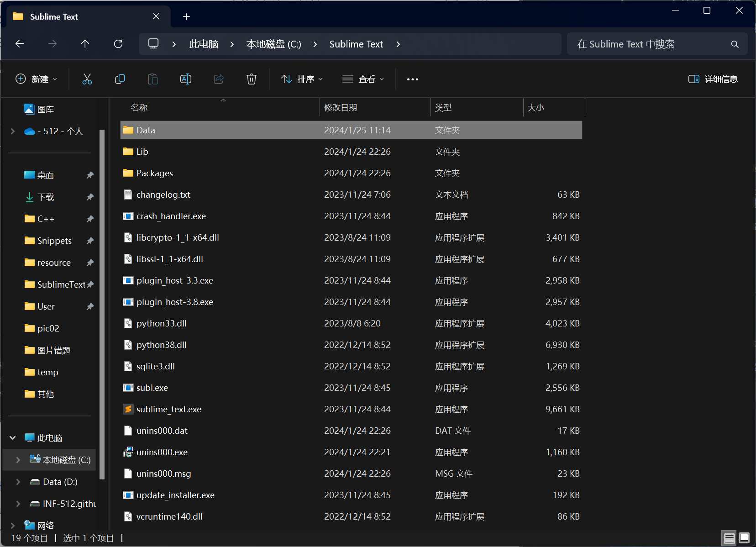The image size is (756, 547).
Task: Close the Sublime Text tab
Action: 156,16
